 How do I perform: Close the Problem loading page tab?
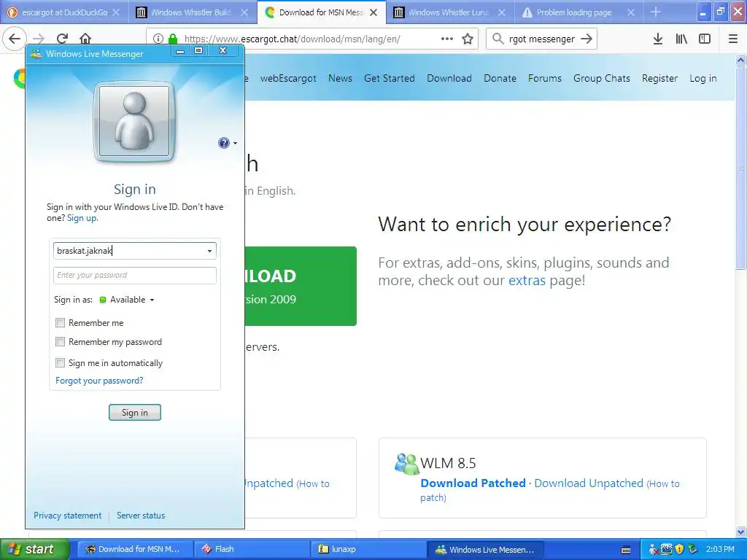pyautogui.click(x=631, y=12)
